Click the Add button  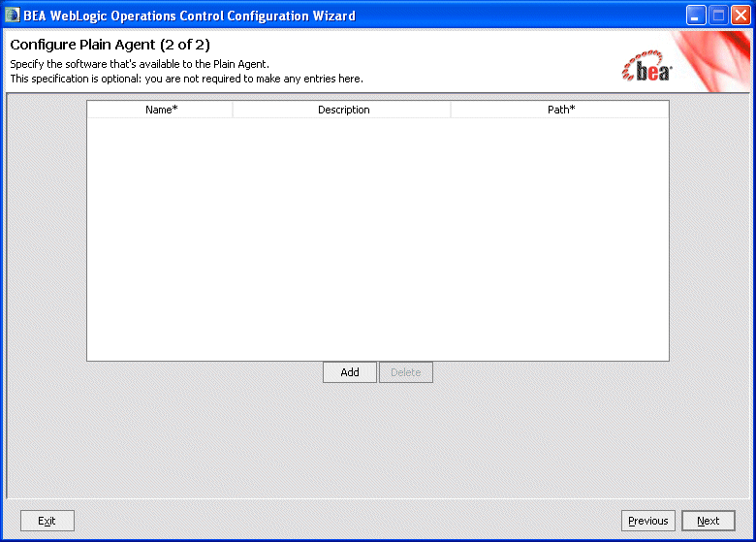[350, 372]
